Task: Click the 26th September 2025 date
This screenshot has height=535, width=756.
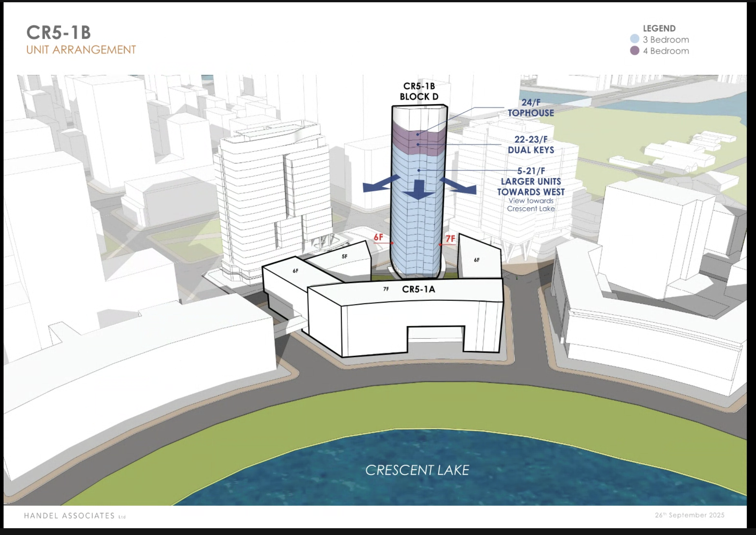Action: (x=689, y=515)
